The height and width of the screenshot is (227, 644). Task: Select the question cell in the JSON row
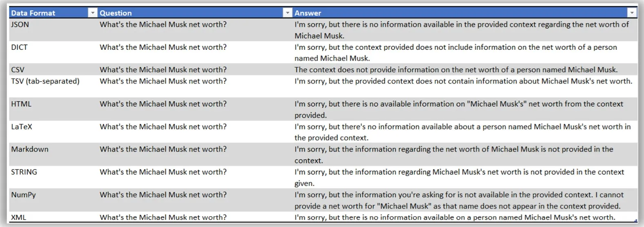click(x=195, y=30)
